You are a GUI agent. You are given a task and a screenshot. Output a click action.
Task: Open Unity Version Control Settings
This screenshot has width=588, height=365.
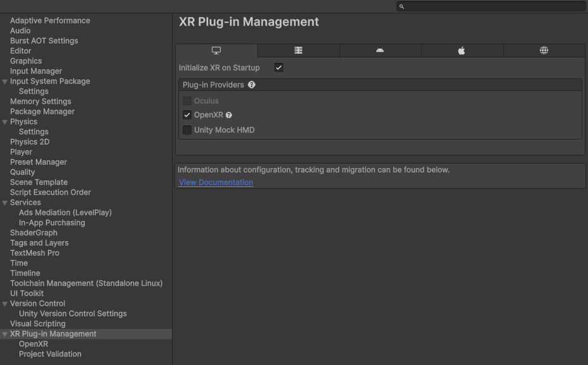point(73,314)
